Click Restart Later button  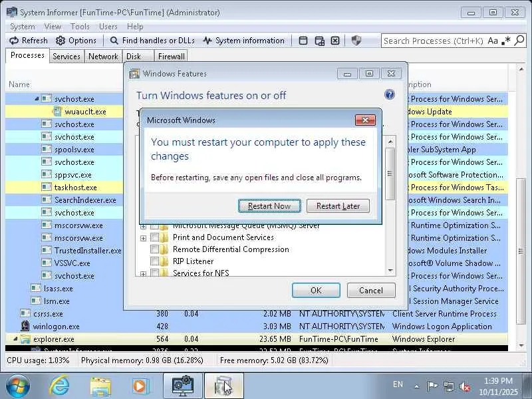coord(338,206)
